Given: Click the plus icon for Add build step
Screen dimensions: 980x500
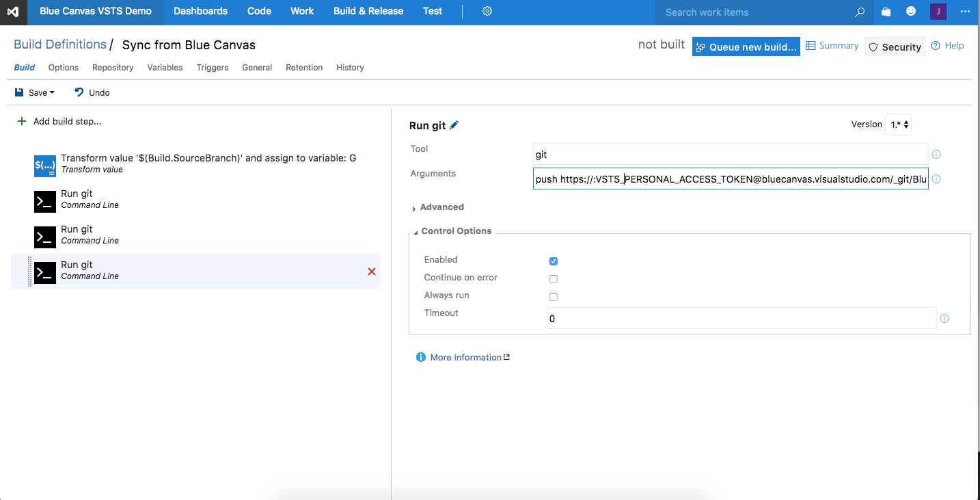Looking at the screenshot, I should [x=22, y=121].
